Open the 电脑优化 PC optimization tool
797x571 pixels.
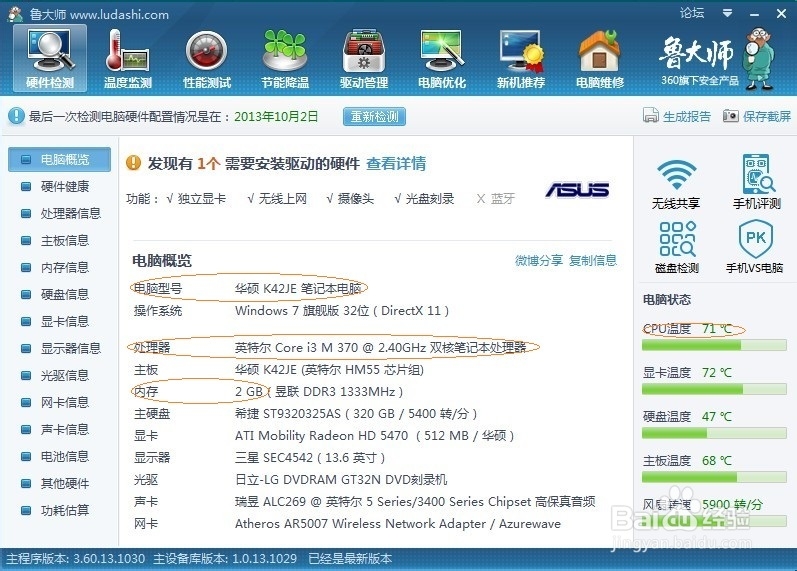tap(442, 58)
